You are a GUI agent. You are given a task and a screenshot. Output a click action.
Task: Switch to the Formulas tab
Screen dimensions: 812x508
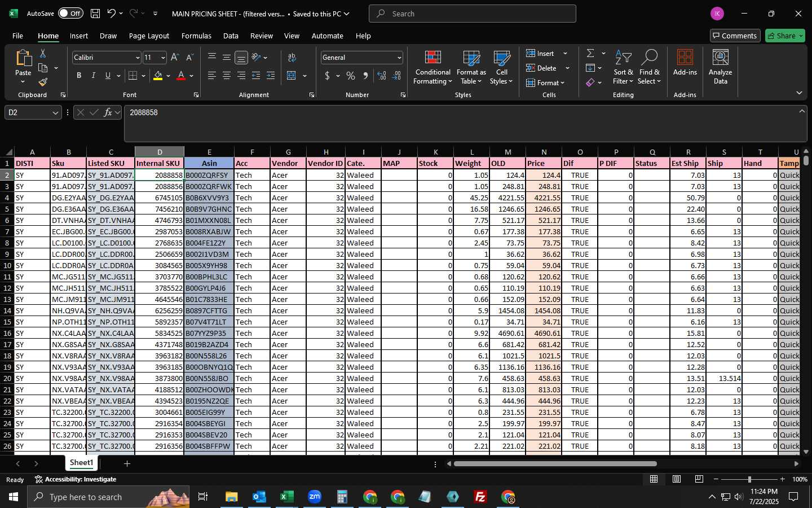(x=196, y=36)
